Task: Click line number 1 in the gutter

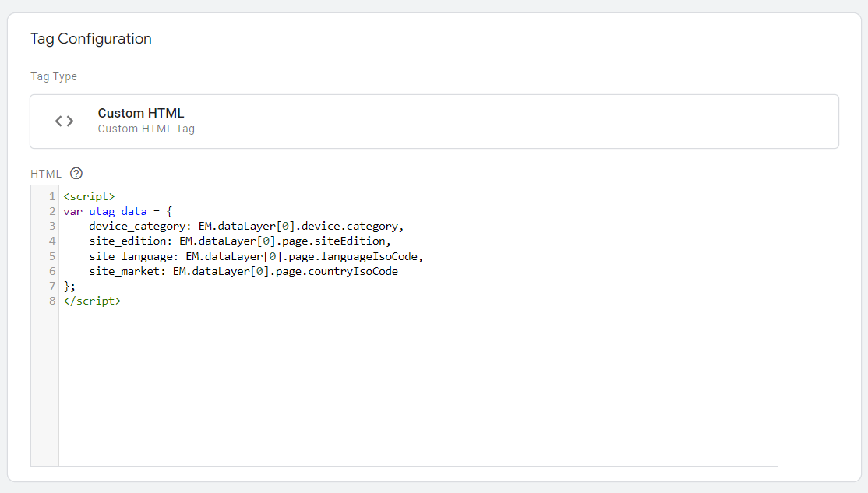Action: 52,196
